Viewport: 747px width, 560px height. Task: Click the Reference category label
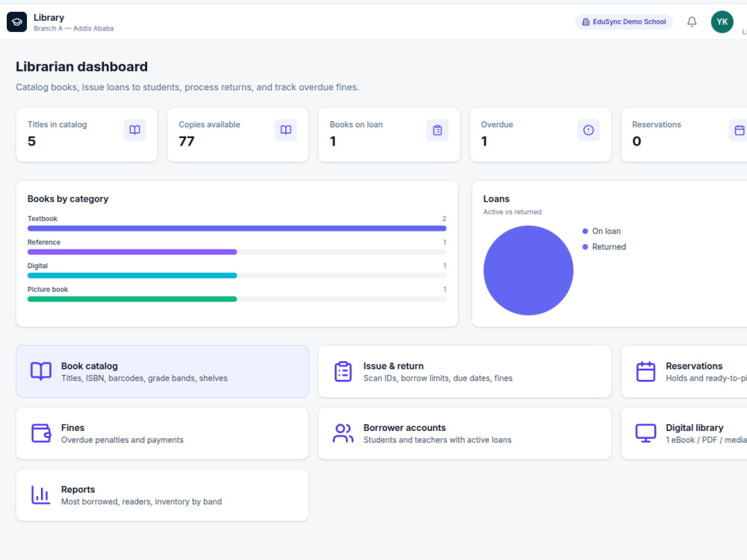pyautogui.click(x=44, y=243)
